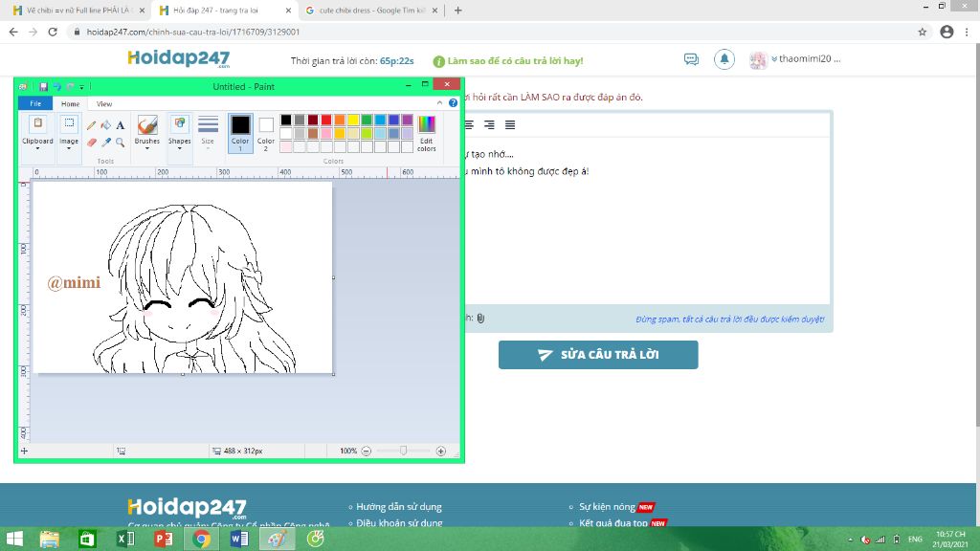Viewport: 980px width, 551px height.
Task: Click the justify text icon in answer editor
Action: point(510,125)
